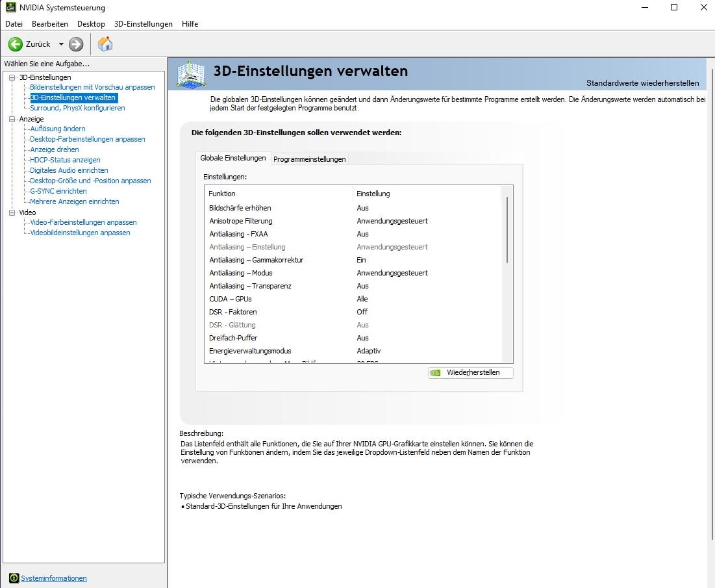
Task: Click the Anwendungsgesteuert value of Anisotrope Filterung
Action: pyautogui.click(x=392, y=221)
